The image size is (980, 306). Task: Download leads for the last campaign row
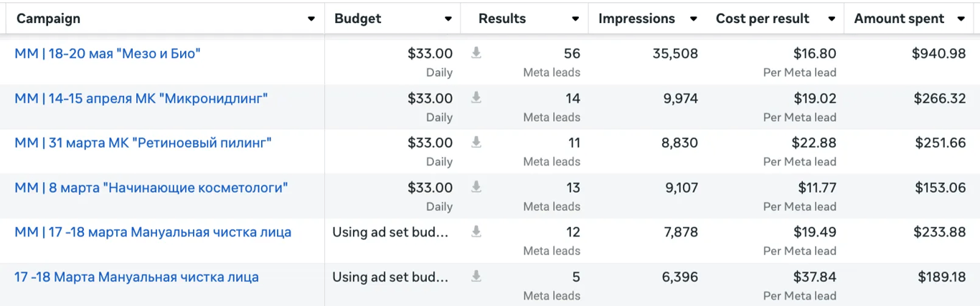click(x=476, y=277)
